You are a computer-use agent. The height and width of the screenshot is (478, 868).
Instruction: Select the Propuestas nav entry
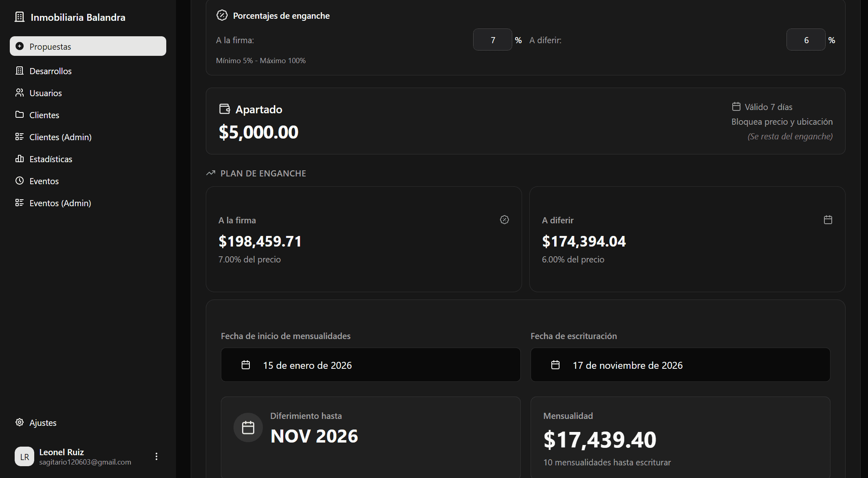click(50, 46)
